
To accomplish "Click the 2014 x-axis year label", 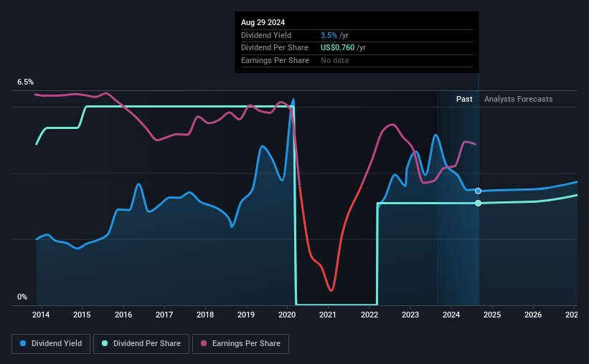I will pos(41,315).
